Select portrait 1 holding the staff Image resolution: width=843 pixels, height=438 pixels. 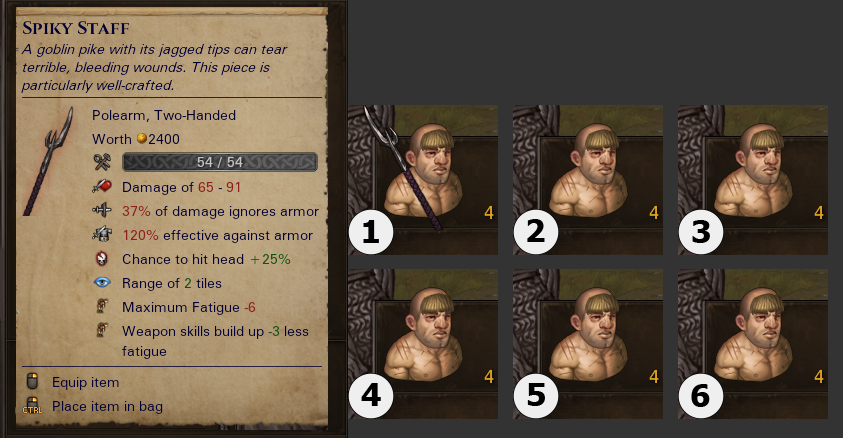pyautogui.click(x=423, y=180)
